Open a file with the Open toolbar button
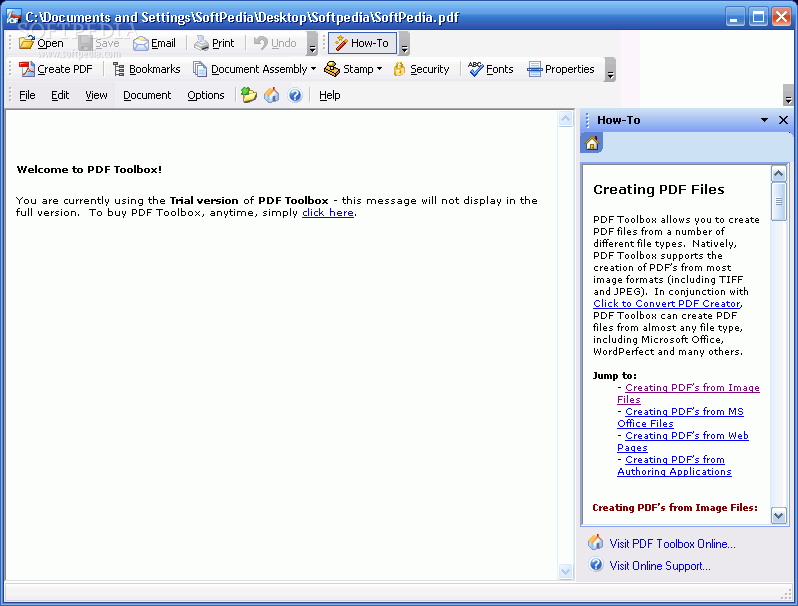The width and height of the screenshot is (798, 606). click(41, 43)
